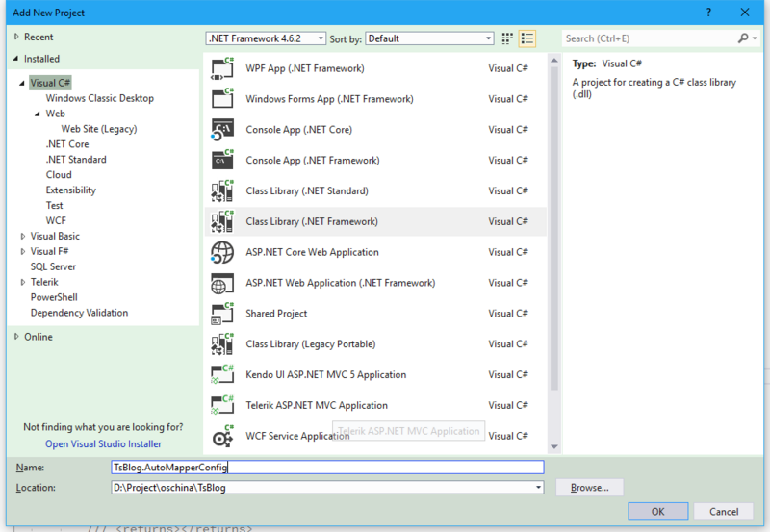Click the ASP.NET Web Application (.NET Framework) icon
The image size is (770, 532).
(222, 283)
